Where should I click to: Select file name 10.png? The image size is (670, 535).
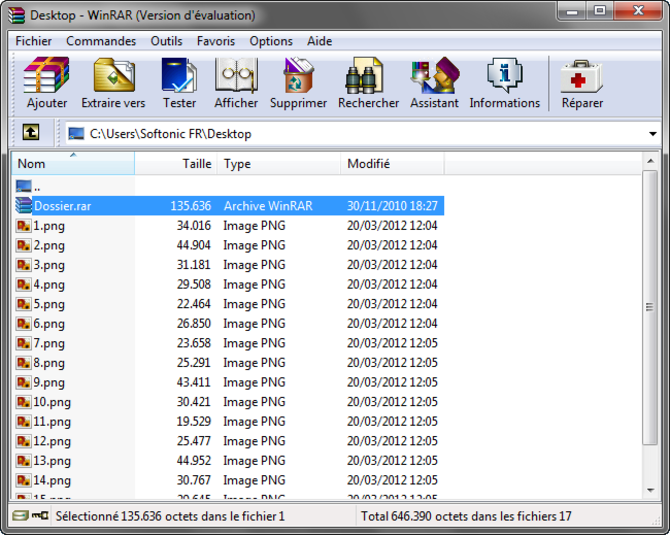tap(52, 402)
